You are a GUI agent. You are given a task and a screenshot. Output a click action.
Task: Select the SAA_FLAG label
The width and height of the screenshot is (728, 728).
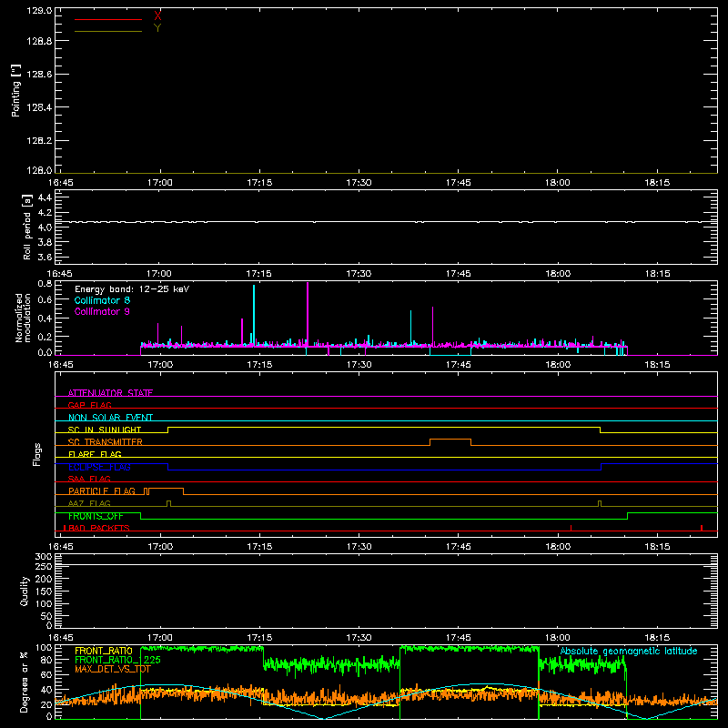coord(89,479)
